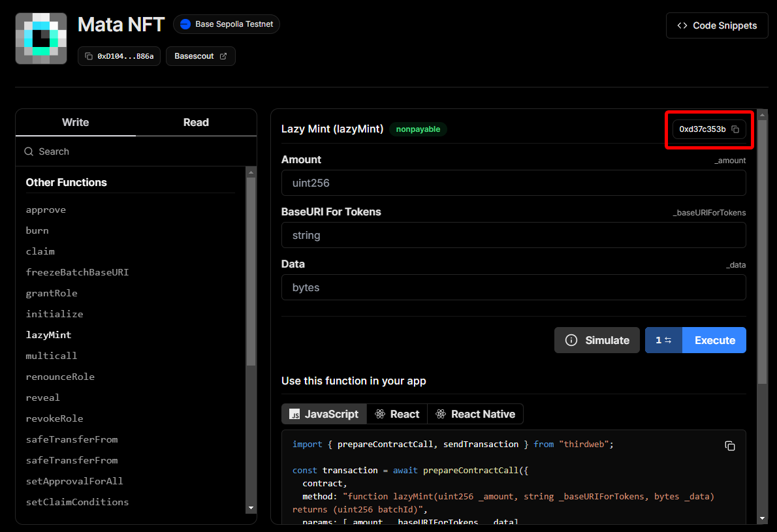
Task: Select the renounceRole function
Action: (x=60, y=377)
